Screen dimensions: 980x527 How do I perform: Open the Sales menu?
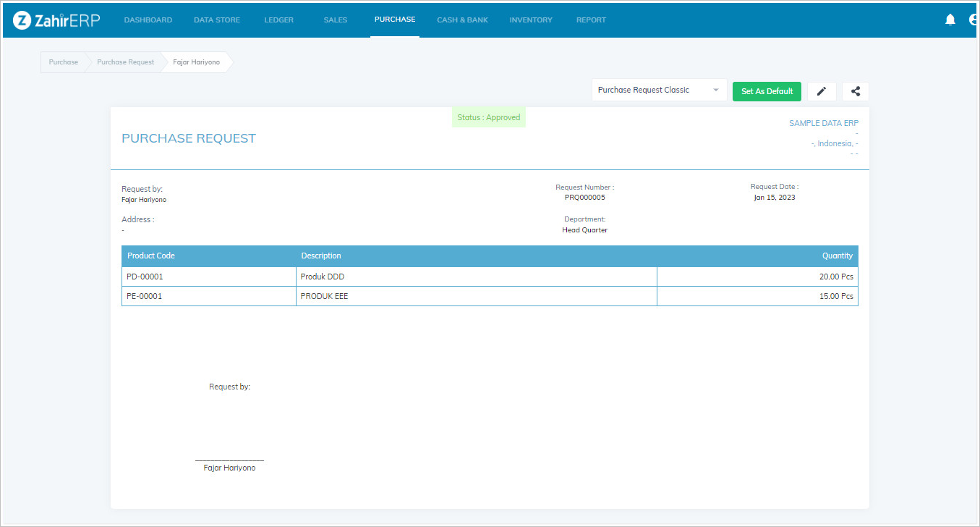[336, 20]
